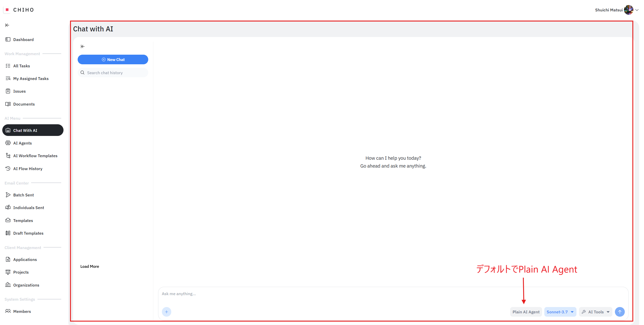Open AI Flow History
The width and height of the screenshot is (644, 325).
point(28,169)
